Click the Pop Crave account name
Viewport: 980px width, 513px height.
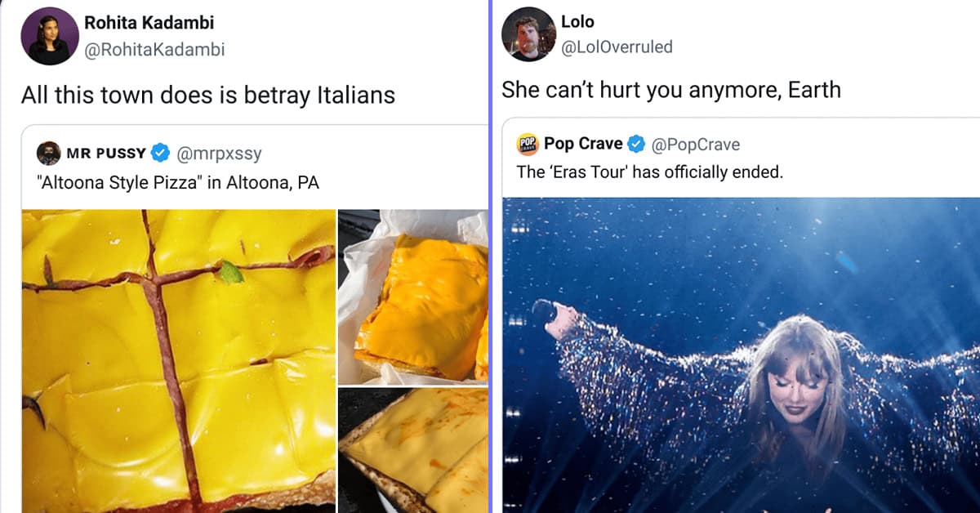click(583, 144)
